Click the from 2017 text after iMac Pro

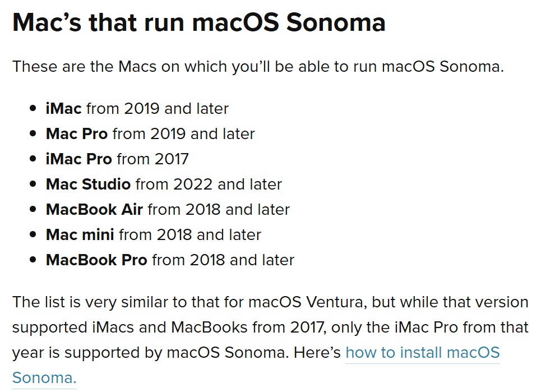coord(153,159)
